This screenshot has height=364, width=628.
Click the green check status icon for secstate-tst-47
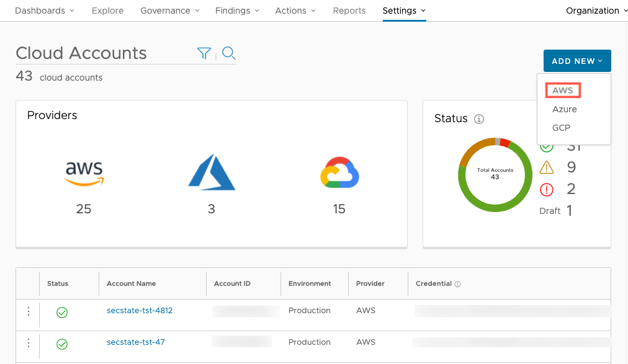click(x=61, y=342)
